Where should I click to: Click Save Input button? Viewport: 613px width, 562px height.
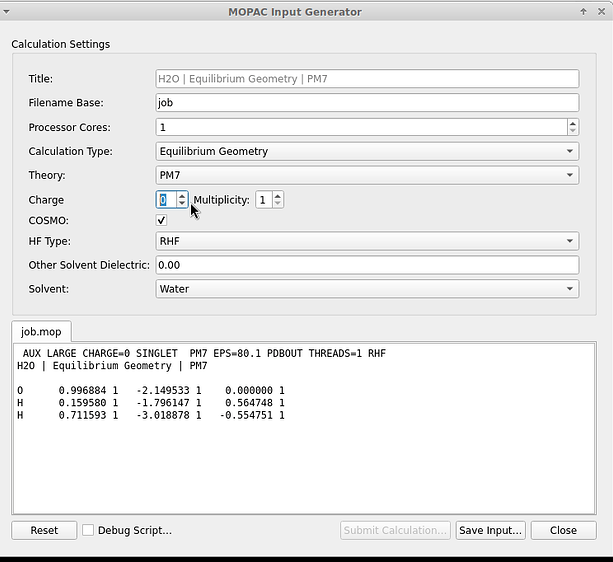(x=490, y=530)
